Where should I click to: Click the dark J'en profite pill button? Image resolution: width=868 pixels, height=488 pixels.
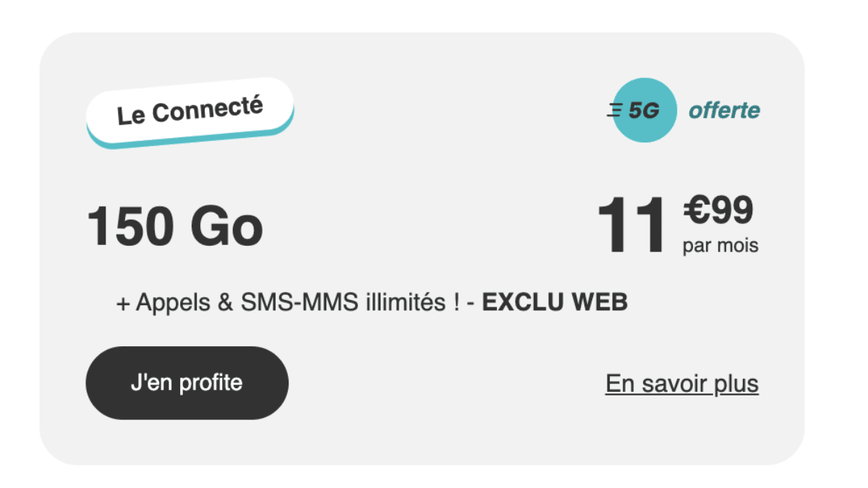[x=187, y=382]
